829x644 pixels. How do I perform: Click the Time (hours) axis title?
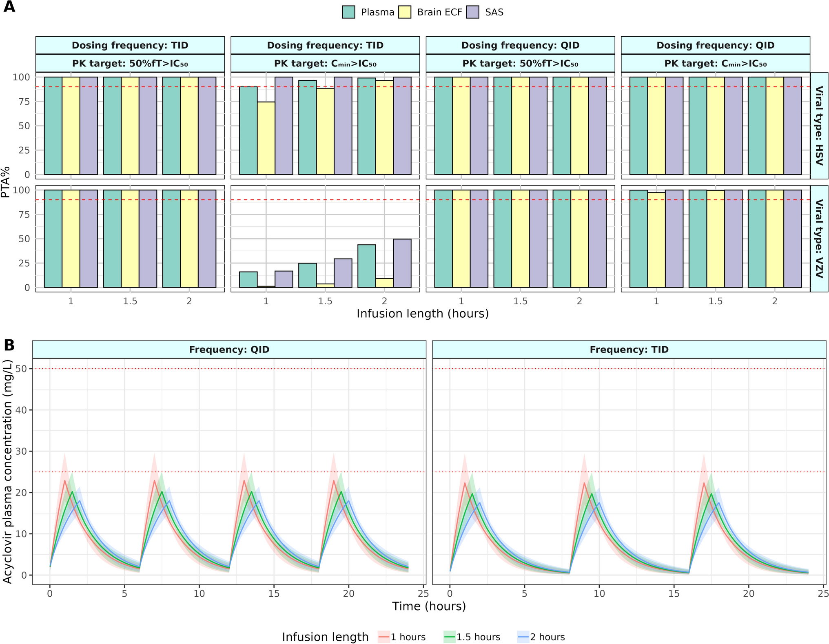point(429,606)
